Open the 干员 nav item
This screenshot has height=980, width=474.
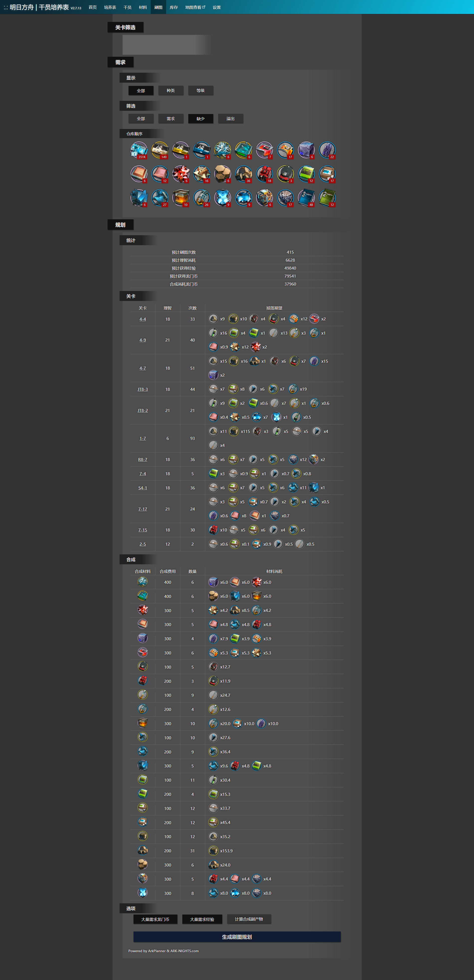[128, 7]
